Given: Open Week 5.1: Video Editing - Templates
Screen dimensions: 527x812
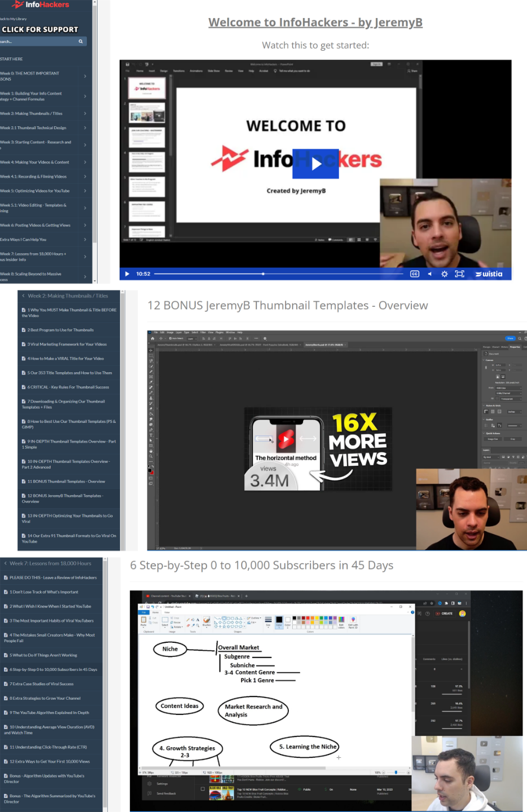Looking at the screenshot, I should [34, 208].
